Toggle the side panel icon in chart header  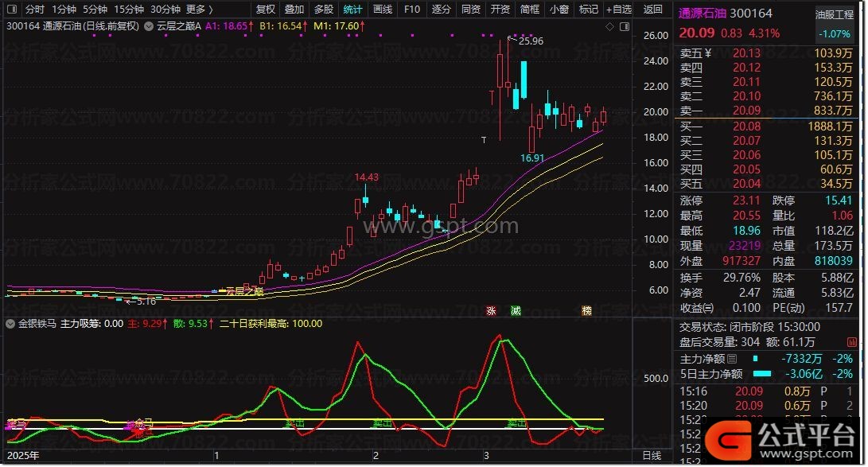tap(625, 25)
